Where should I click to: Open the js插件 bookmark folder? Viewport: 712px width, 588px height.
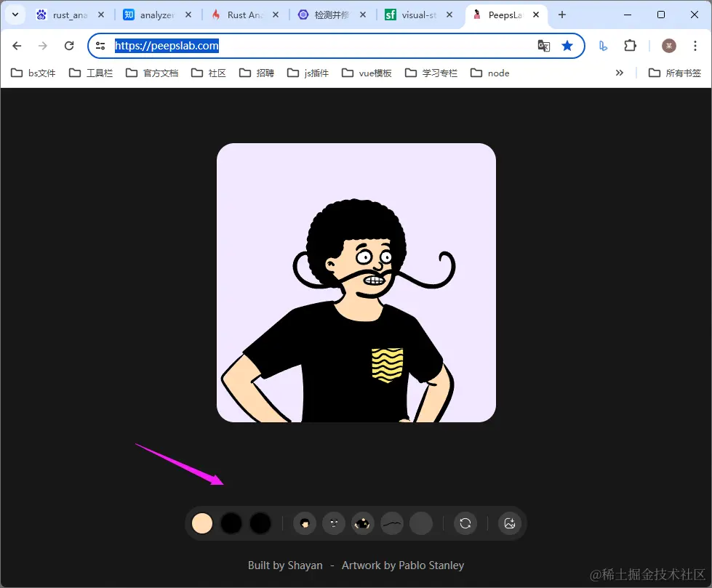(308, 73)
